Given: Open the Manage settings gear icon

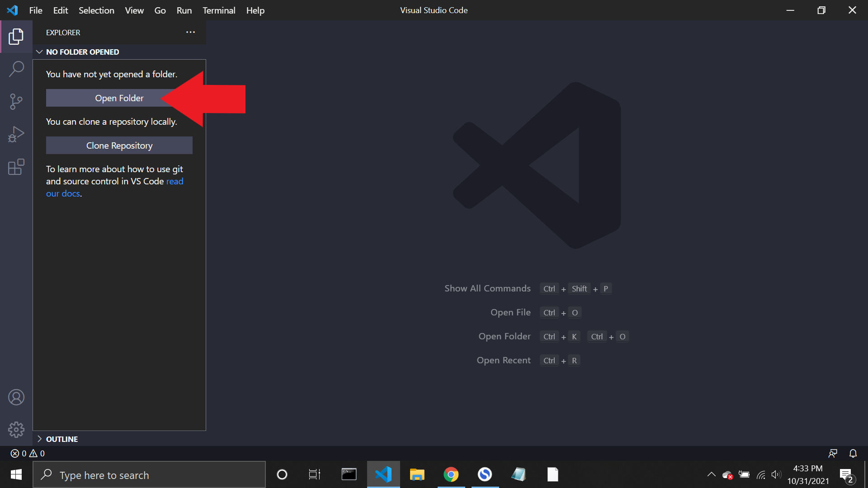Looking at the screenshot, I should point(16,430).
